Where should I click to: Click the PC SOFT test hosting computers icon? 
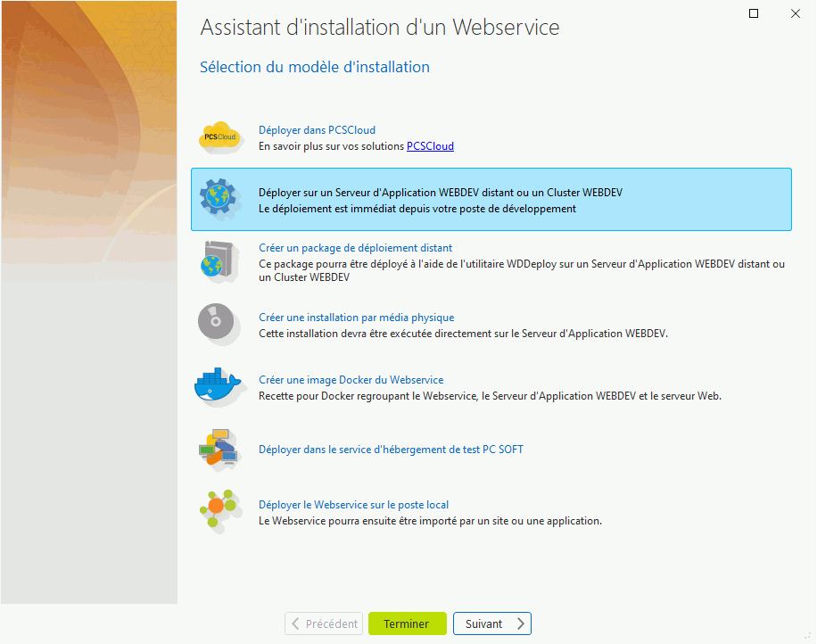tap(219, 450)
